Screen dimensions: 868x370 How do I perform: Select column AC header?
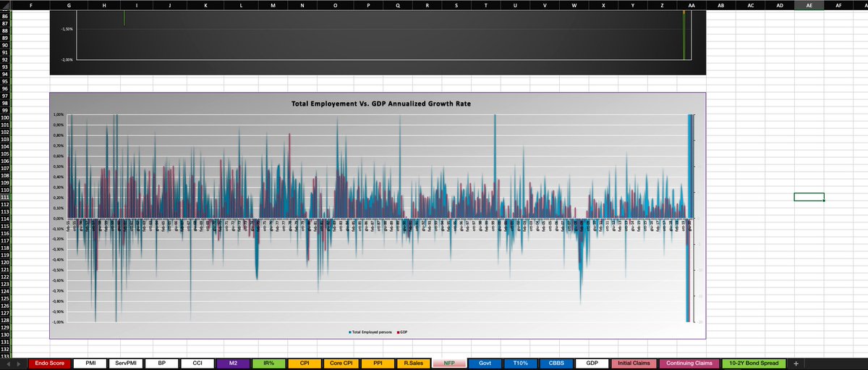click(x=750, y=5)
